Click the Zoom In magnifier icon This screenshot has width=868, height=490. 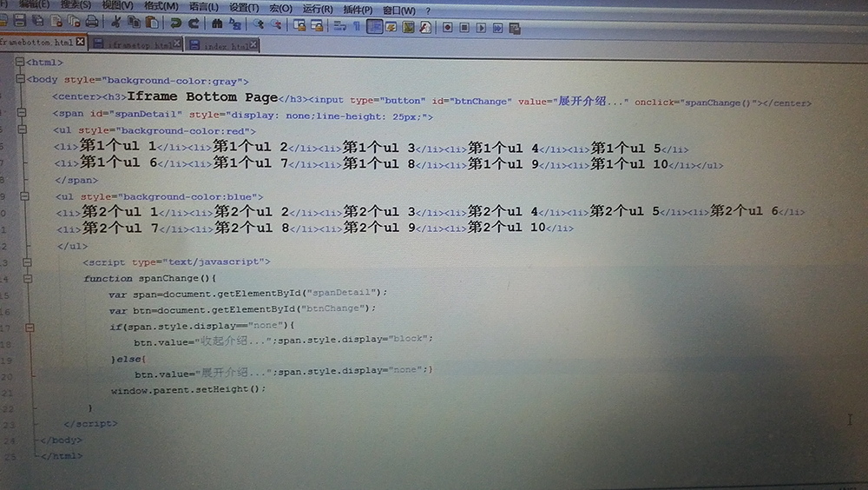pyautogui.click(x=258, y=23)
